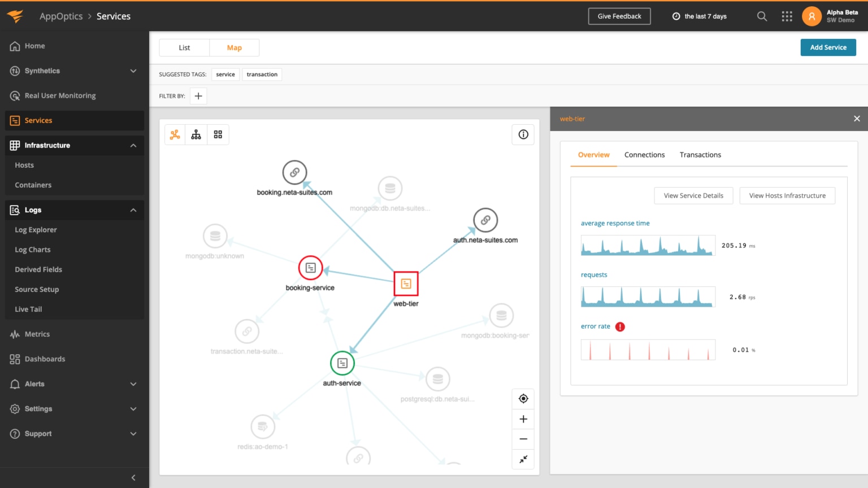Switch to the Connections tab
The image size is (868, 488).
644,154
